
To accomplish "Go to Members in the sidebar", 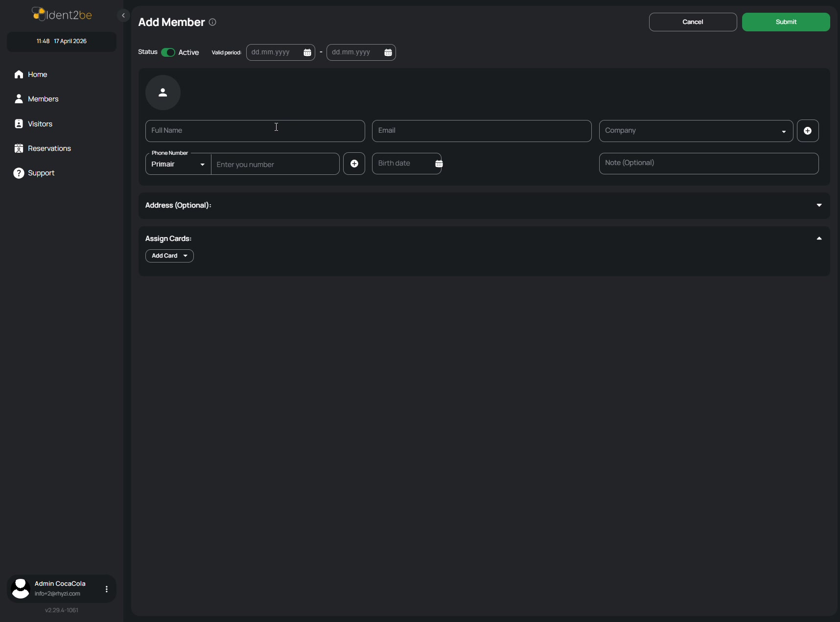I will 43,99.
